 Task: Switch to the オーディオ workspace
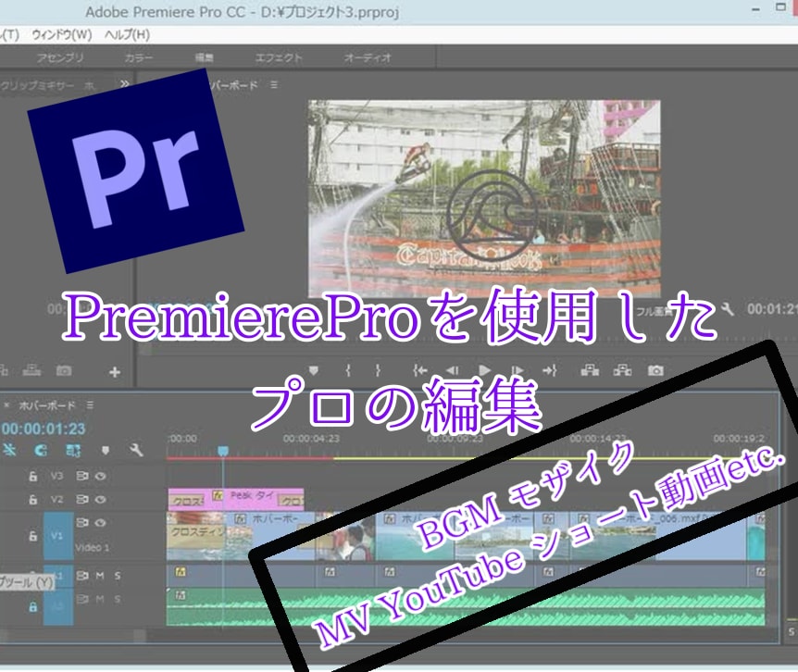(367, 57)
